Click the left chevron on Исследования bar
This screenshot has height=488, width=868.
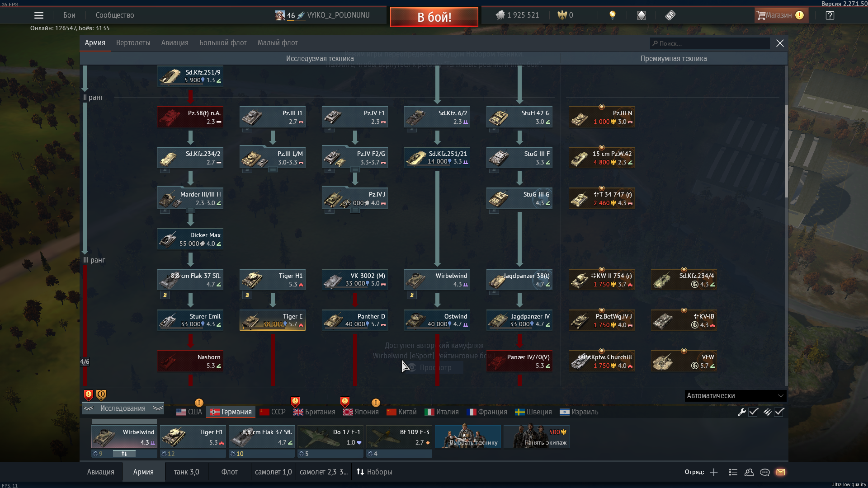click(88, 408)
